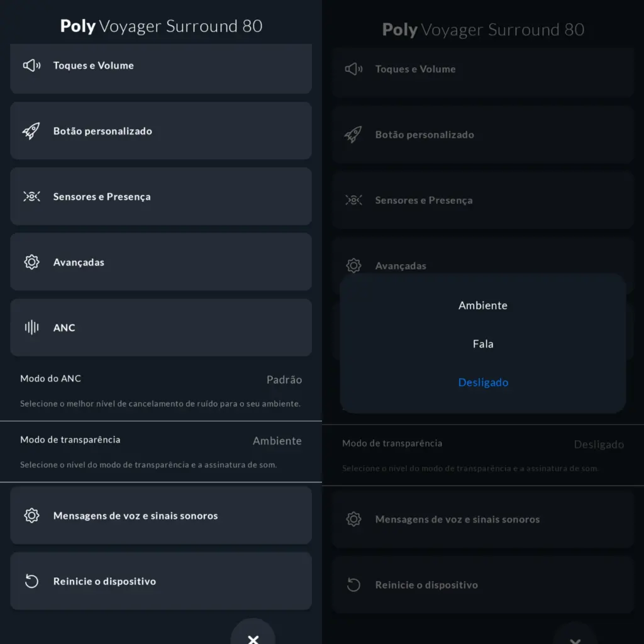Click the bright gear icon beside Avançadas
This screenshot has height=644, width=644.
tap(31, 262)
